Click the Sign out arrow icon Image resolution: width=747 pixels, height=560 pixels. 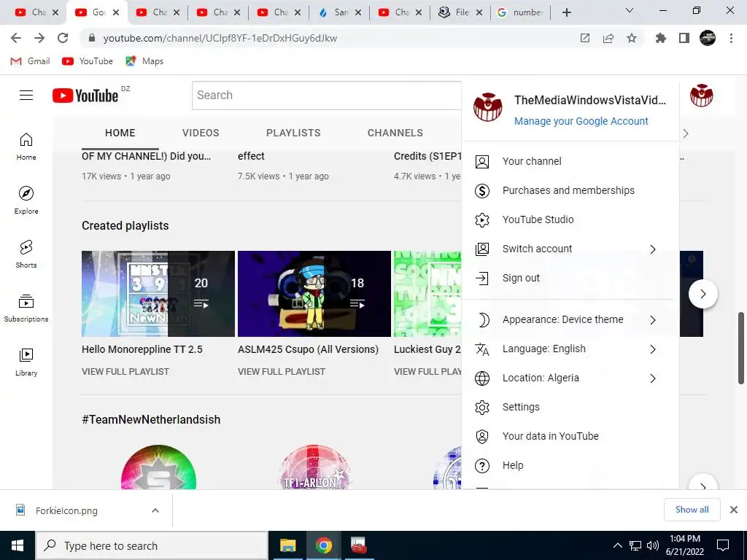[482, 278]
